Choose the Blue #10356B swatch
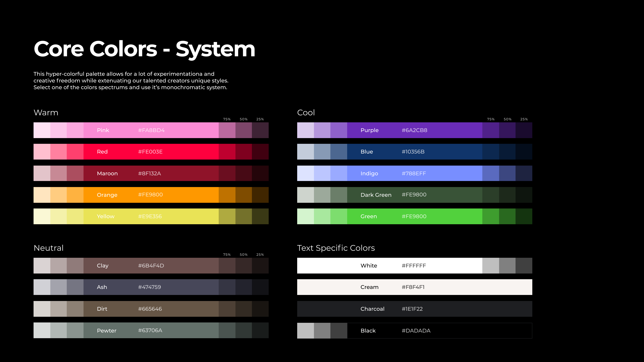Image resolution: width=644 pixels, height=362 pixels. tap(415, 152)
